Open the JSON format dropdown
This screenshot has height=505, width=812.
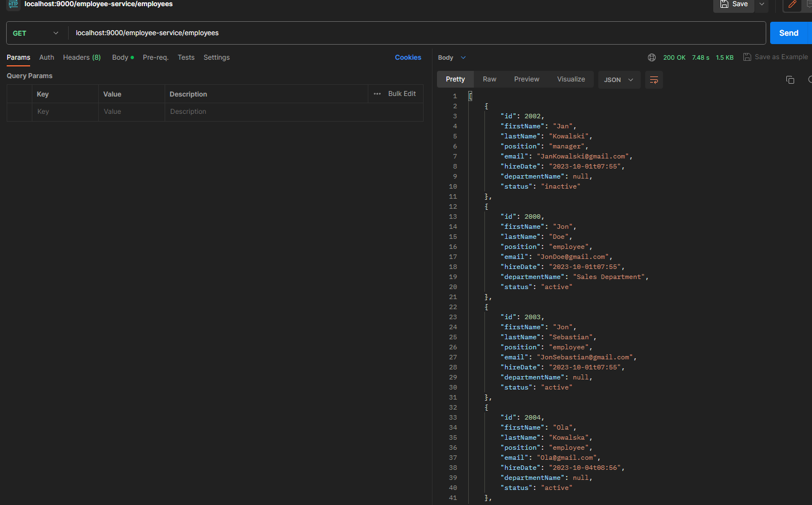pyautogui.click(x=619, y=79)
